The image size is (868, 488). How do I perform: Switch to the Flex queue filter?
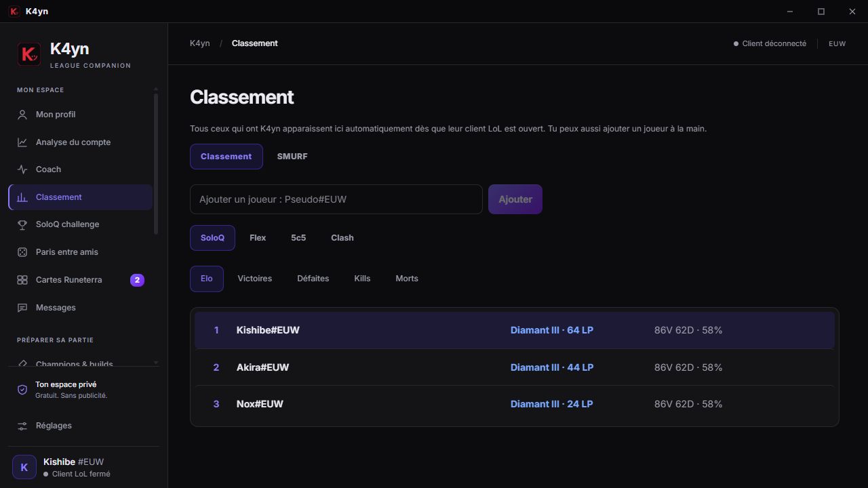point(258,238)
